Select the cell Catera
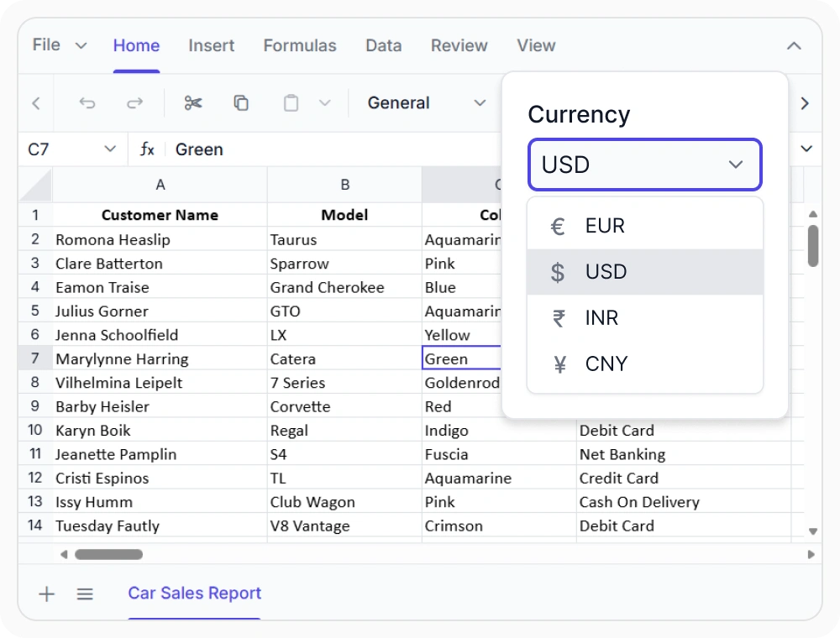Screen dimensions: 840x638 (344, 358)
